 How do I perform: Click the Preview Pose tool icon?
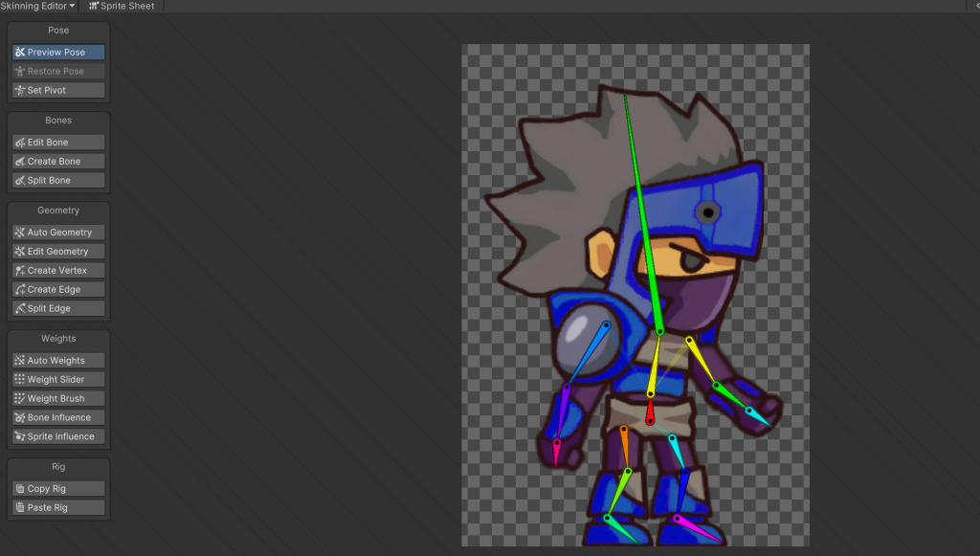click(x=20, y=53)
